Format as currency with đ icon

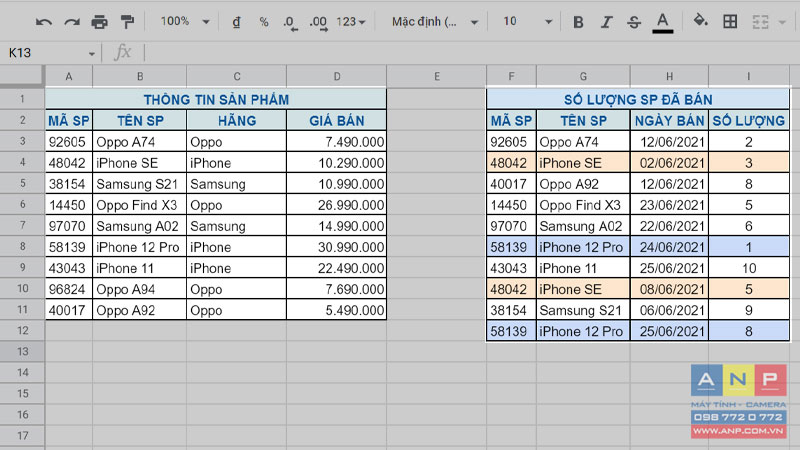pyautogui.click(x=236, y=22)
